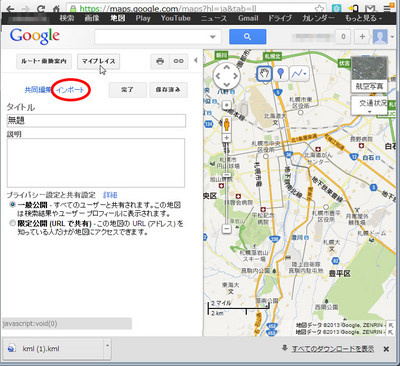This screenshot has height=366, width=400.
Task: Pan map up with navigation arrow
Action: [226, 68]
